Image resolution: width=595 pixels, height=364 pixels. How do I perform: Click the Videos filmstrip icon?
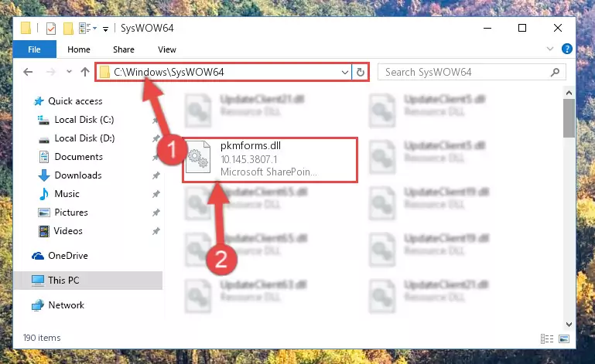(x=44, y=231)
